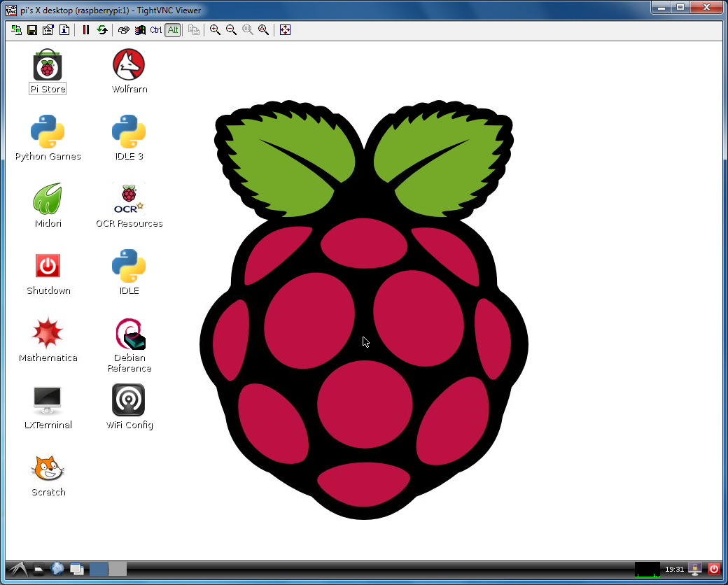Save the connection with the floppy disk icon
Image resolution: width=728 pixels, height=585 pixels.
(x=32, y=30)
